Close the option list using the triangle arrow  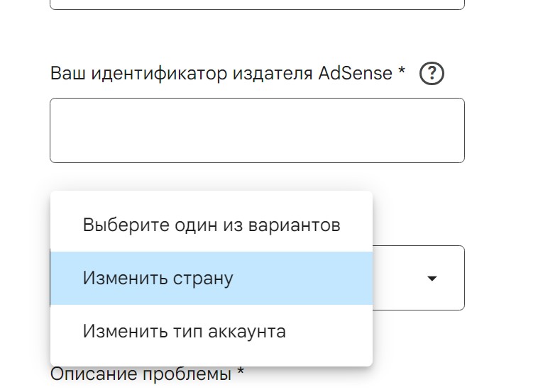[x=432, y=279]
